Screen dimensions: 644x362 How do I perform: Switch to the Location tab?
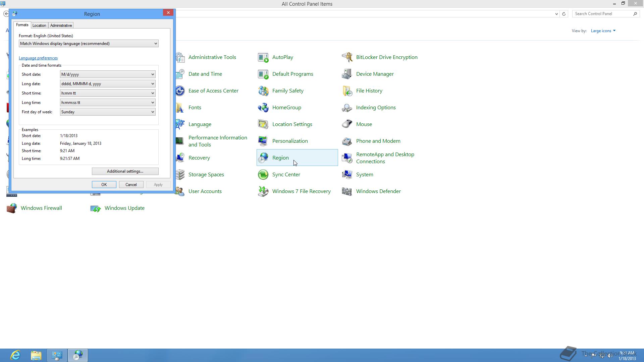(39, 25)
